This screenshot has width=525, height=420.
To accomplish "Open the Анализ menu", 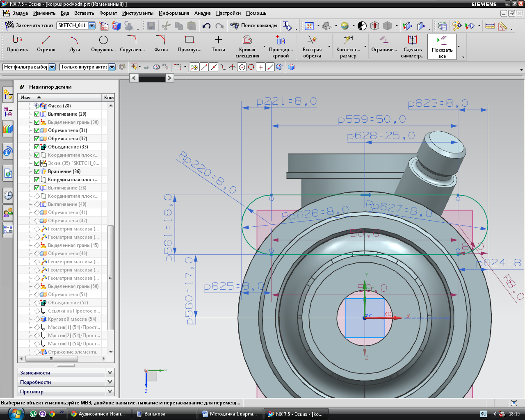I will tap(202, 13).
